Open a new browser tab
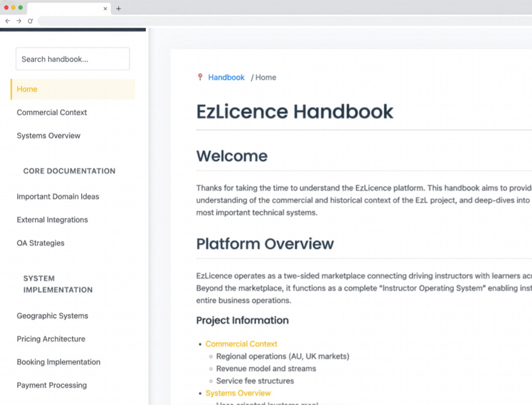The width and height of the screenshot is (532, 405). click(x=118, y=9)
